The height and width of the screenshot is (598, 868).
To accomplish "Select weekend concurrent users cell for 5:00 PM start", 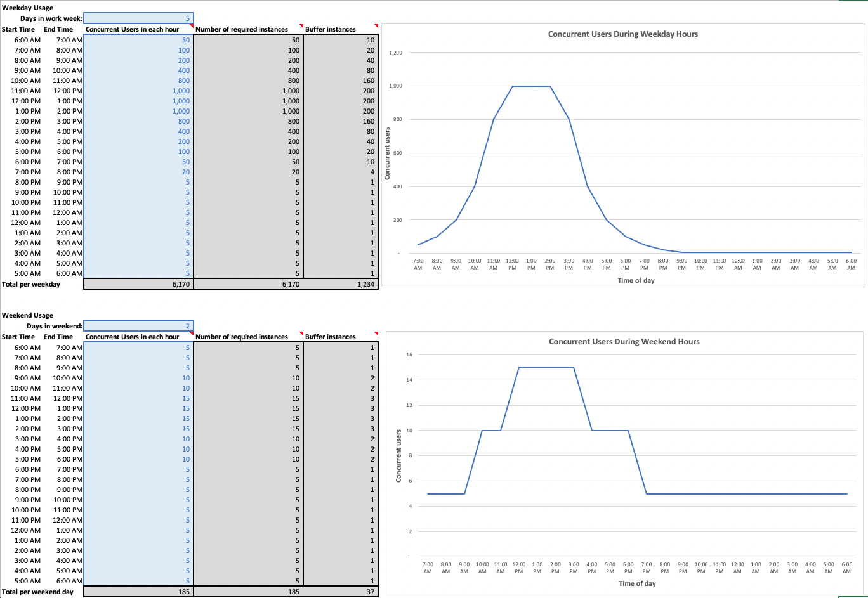I will coord(138,459).
